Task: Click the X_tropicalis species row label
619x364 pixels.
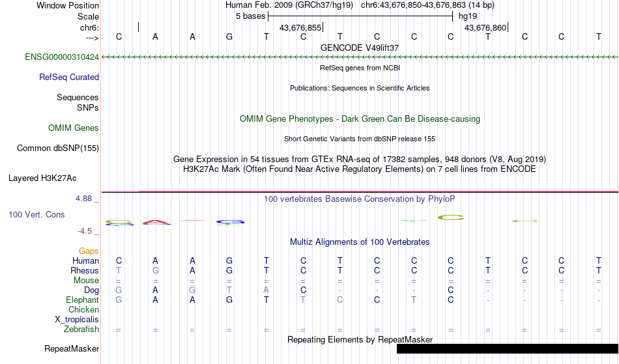Action: tap(77, 320)
